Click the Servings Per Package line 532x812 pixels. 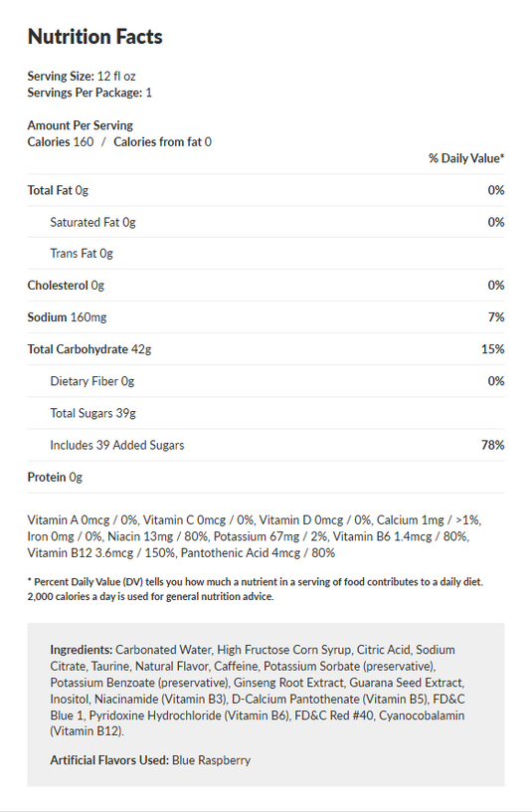[x=89, y=93]
